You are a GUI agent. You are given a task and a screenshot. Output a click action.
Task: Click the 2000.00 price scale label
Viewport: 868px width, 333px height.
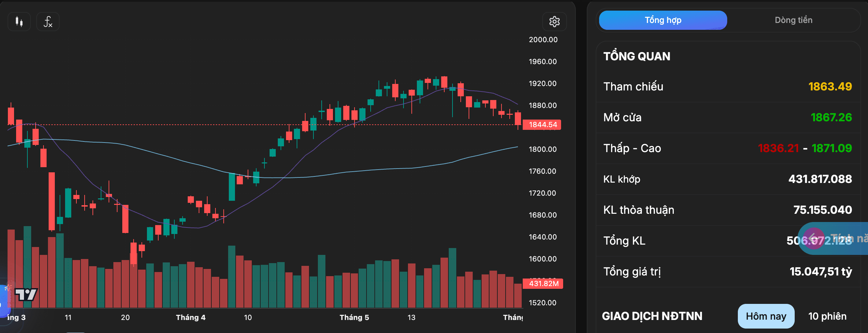click(543, 40)
